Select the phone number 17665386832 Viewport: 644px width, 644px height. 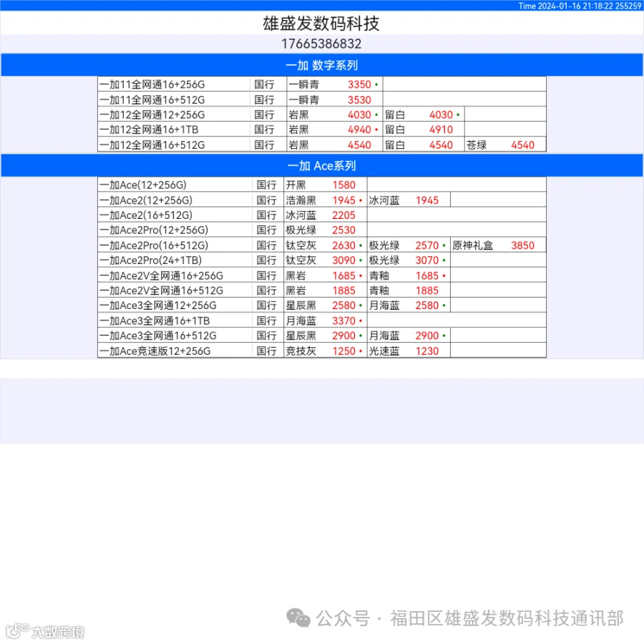tap(321, 44)
